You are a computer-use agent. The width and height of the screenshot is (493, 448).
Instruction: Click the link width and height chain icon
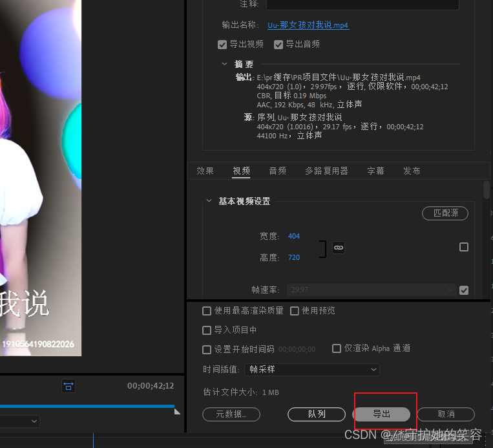(x=339, y=248)
